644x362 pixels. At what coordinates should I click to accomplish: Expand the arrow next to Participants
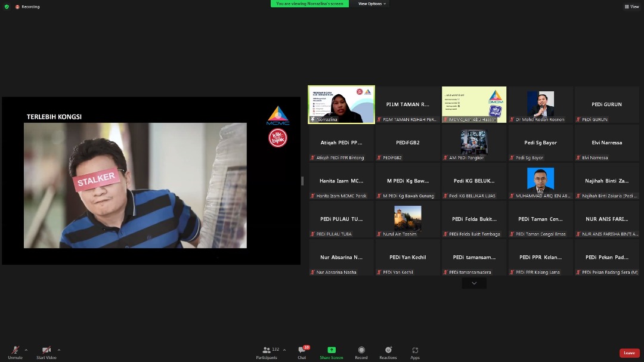[284, 350]
